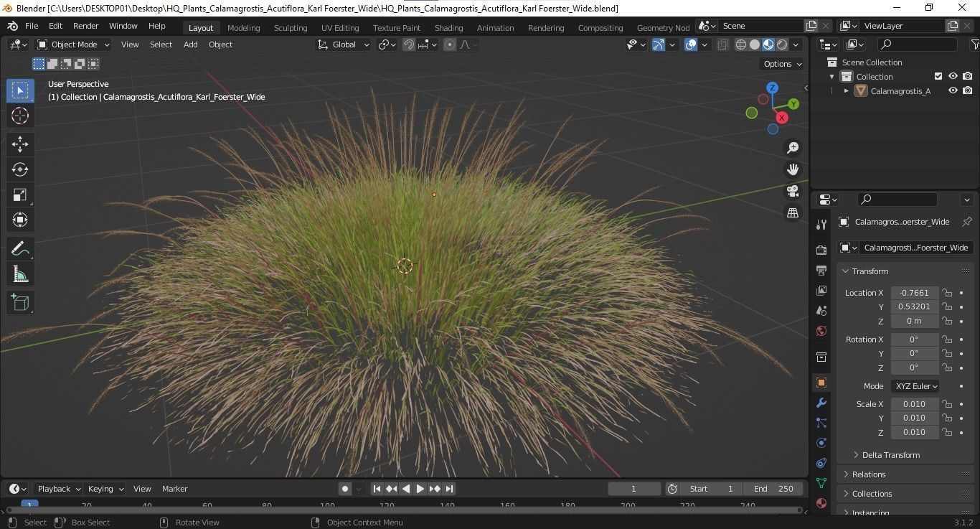
Task: Open the Modifier properties wrench tab
Action: [x=821, y=403]
